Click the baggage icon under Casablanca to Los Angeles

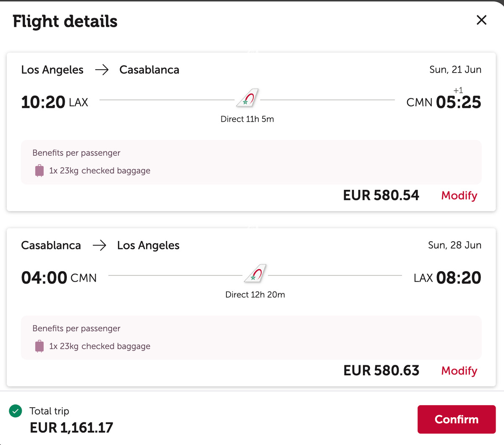pos(39,346)
